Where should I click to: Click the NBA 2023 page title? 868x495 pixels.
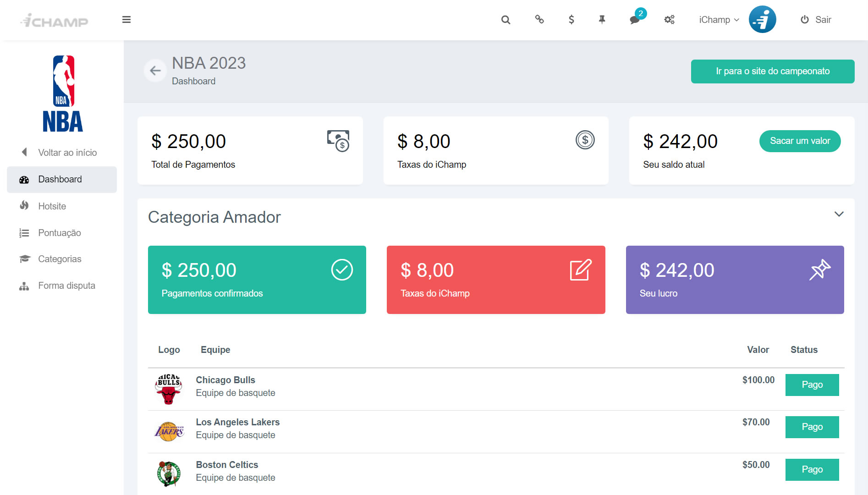tap(209, 63)
